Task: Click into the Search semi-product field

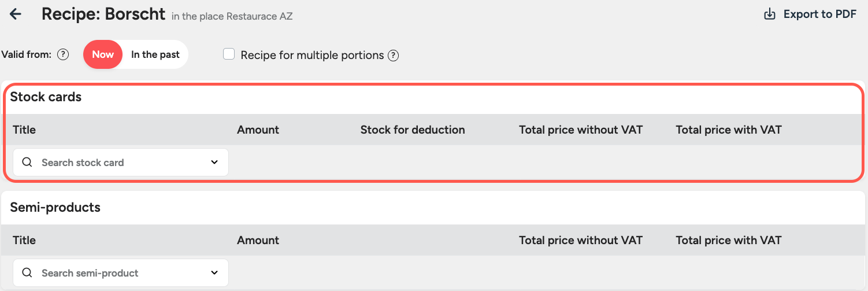Action: coord(116,273)
